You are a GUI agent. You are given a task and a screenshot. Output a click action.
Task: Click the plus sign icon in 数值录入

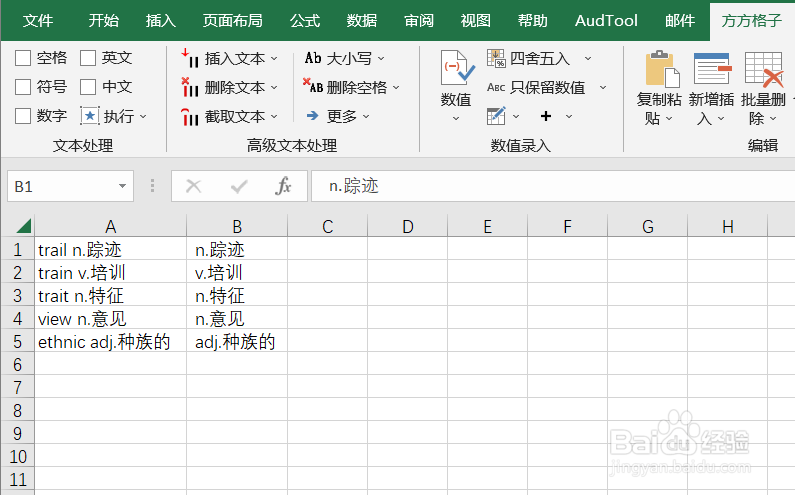[x=546, y=116]
